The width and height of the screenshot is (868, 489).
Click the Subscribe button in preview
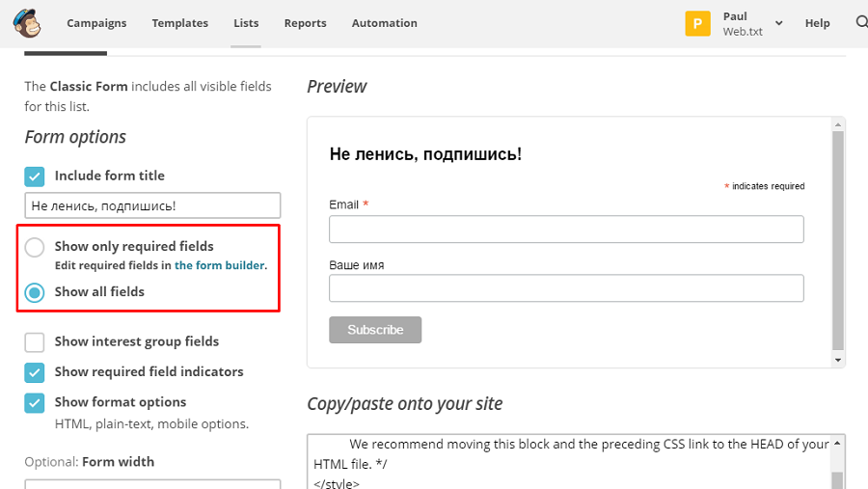(375, 330)
